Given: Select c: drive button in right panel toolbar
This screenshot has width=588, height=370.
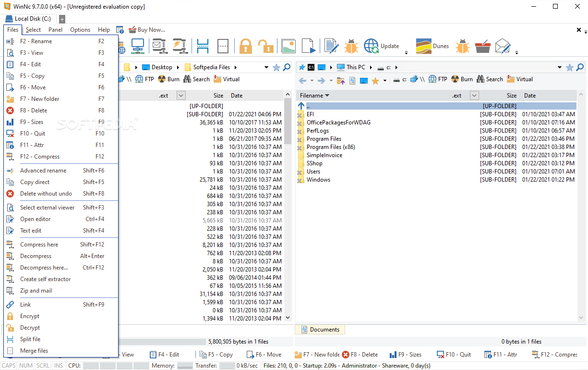Looking at the screenshot, I should 400,79.
